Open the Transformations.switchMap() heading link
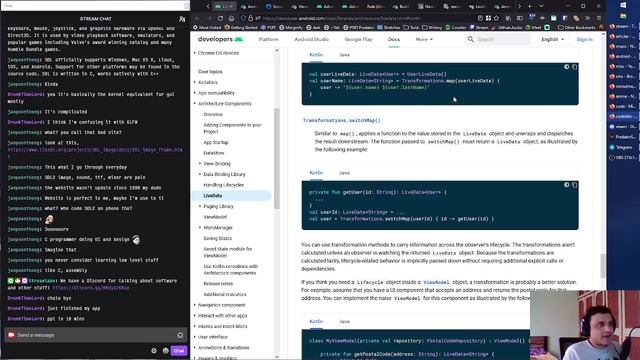The height and width of the screenshot is (360, 640). pyautogui.click(x=342, y=120)
